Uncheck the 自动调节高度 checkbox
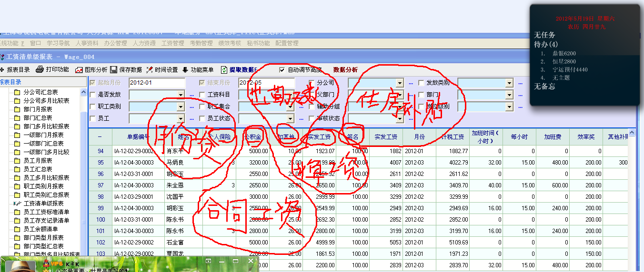 tap(282, 70)
